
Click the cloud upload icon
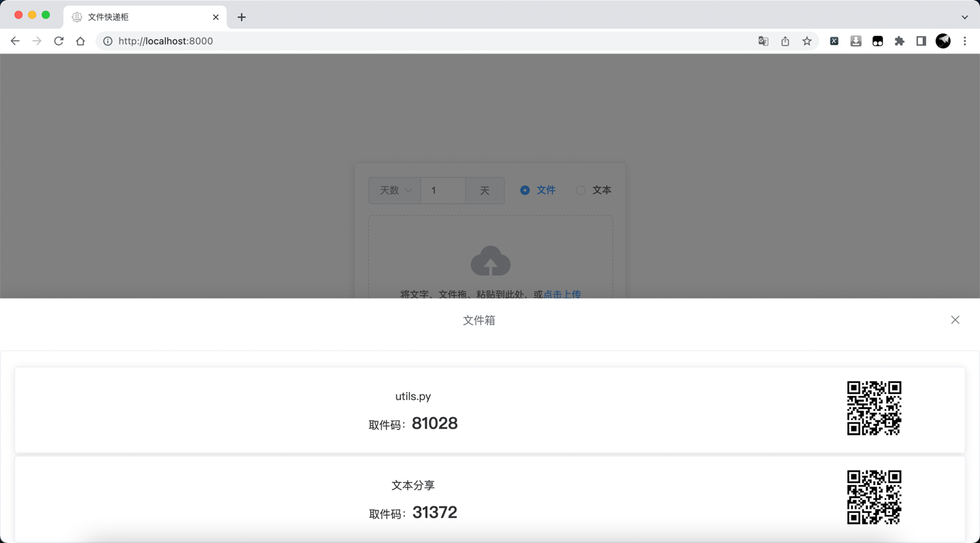[491, 260]
